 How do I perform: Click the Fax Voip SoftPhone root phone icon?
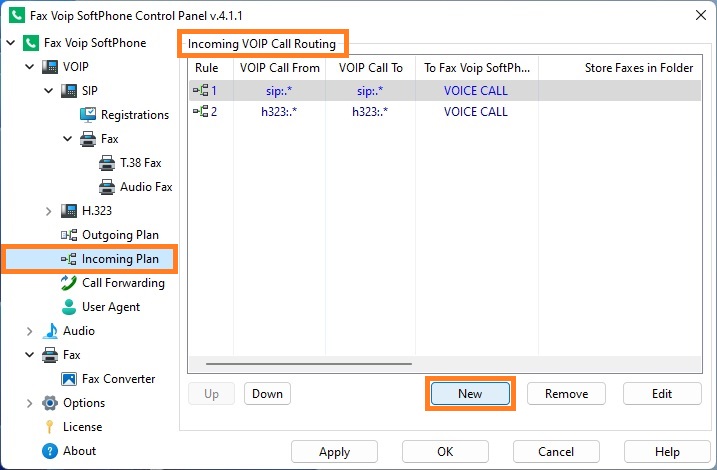pos(31,43)
